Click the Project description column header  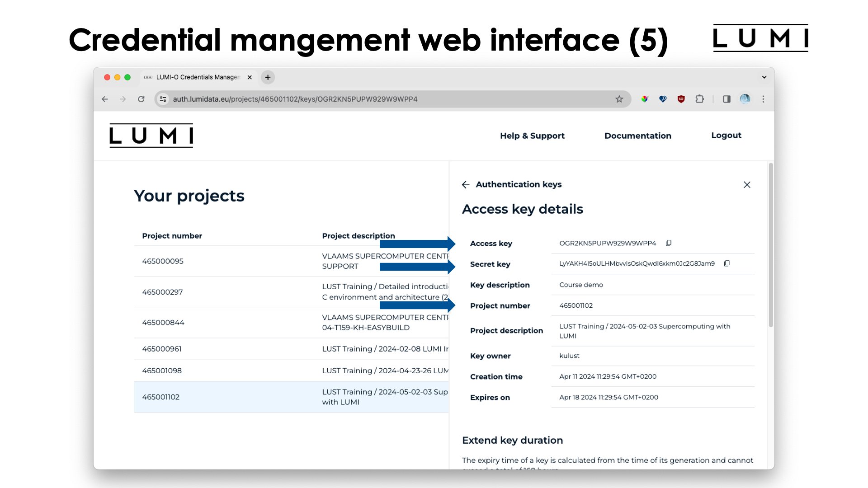point(359,236)
